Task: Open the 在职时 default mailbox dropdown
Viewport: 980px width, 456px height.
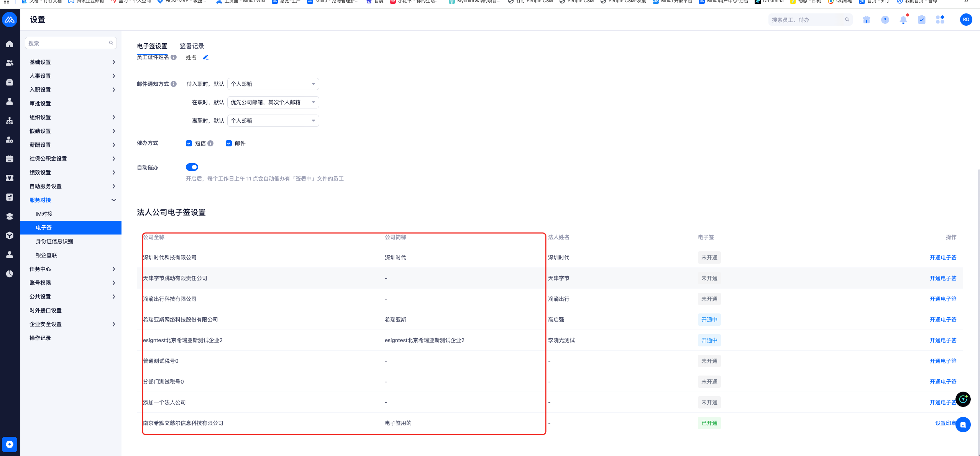Action: click(x=273, y=102)
